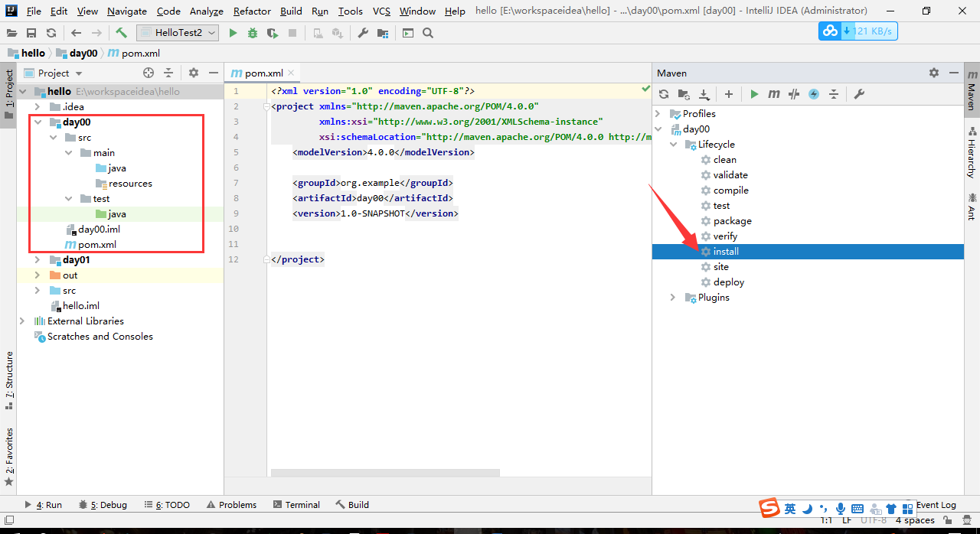Open the 6: TODO tool window

coord(166,505)
